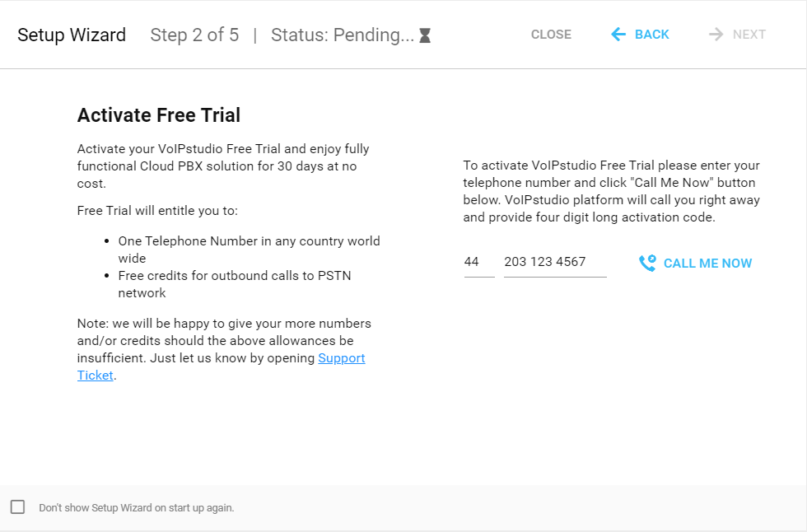The width and height of the screenshot is (807, 532).
Task: Click the underline beneath the country code input
Action: tap(478, 278)
